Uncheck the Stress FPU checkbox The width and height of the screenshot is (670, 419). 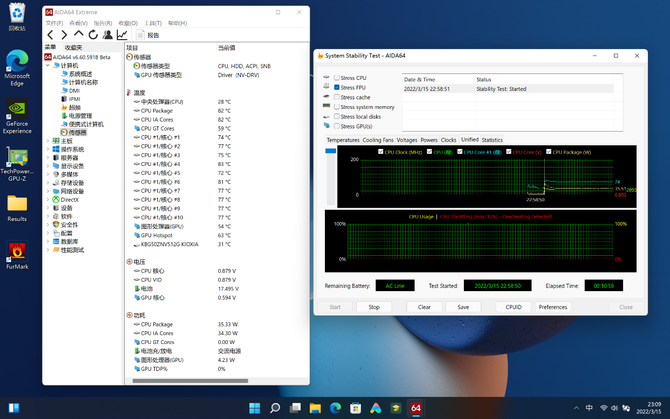point(337,87)
